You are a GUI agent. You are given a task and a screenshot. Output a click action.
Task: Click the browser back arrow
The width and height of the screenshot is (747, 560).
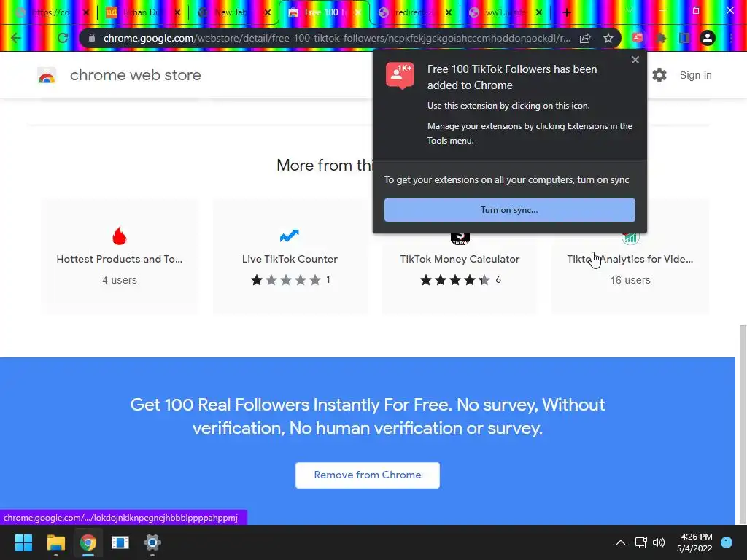(16, 38)
